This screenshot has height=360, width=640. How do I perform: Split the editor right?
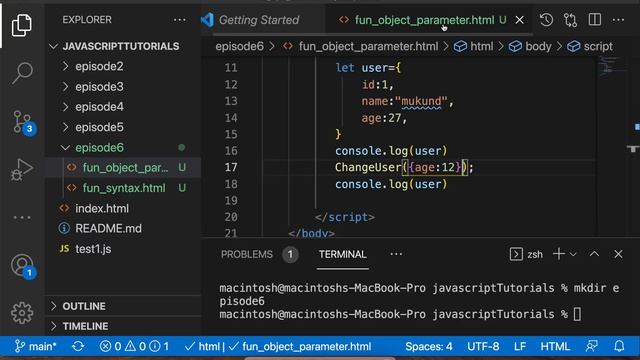(595, 20)
